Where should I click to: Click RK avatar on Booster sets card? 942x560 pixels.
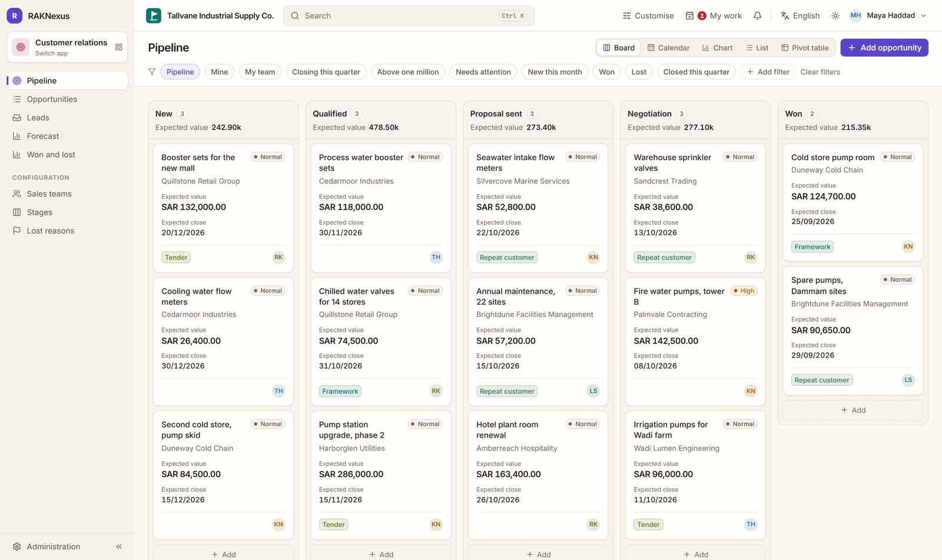pos(278,257)
